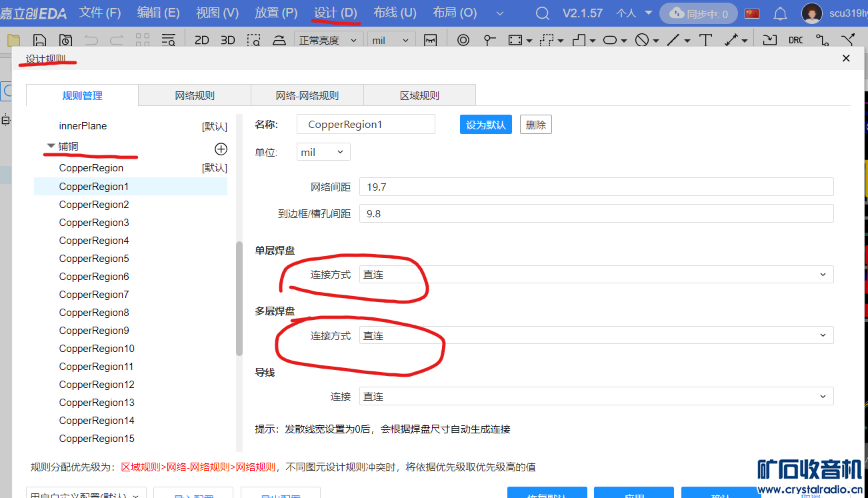Screen dimensions: 868x498
Task: Open 多层焊盘 连接方式 dropdown
Action: [596, 335]
